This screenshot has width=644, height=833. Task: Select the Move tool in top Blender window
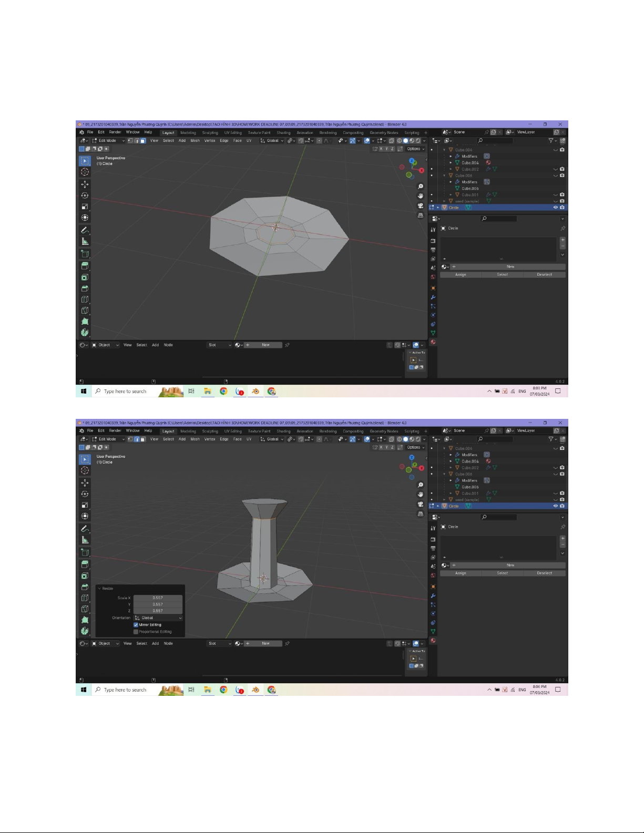coord(85,184)
